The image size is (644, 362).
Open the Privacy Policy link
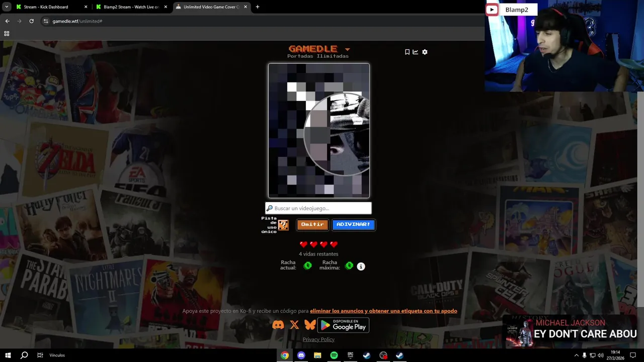click(318, 339)
